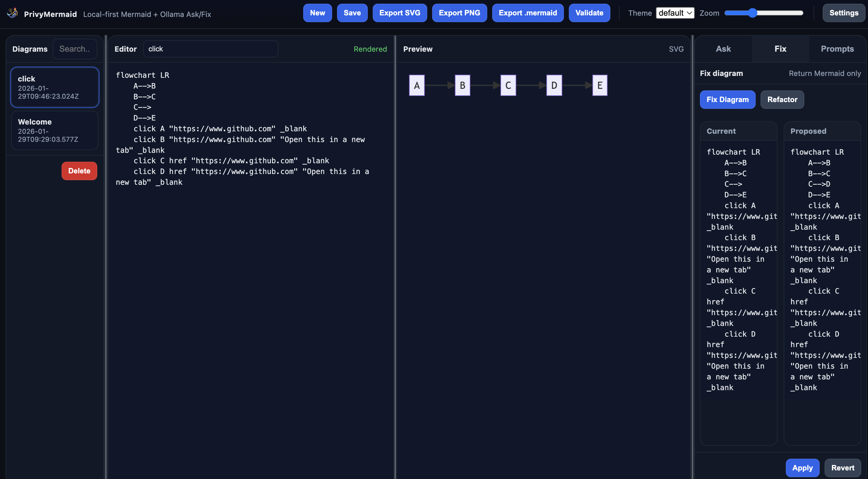Click the diagram title field containing click
Screen dimensions: 868x479
tap(211, 49)
